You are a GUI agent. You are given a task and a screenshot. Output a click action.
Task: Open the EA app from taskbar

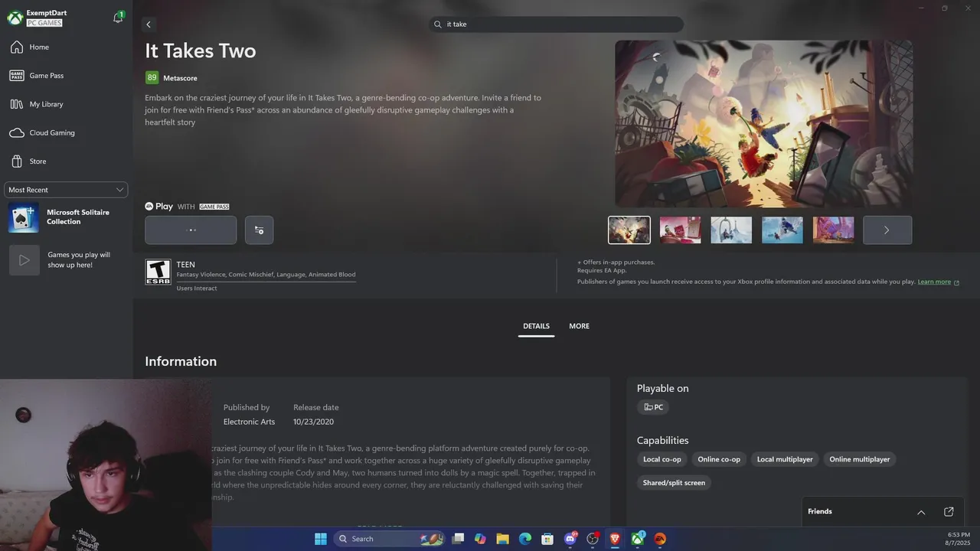[660, 539]
